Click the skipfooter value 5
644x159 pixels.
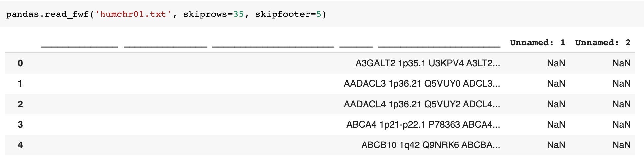click(318, 15)
